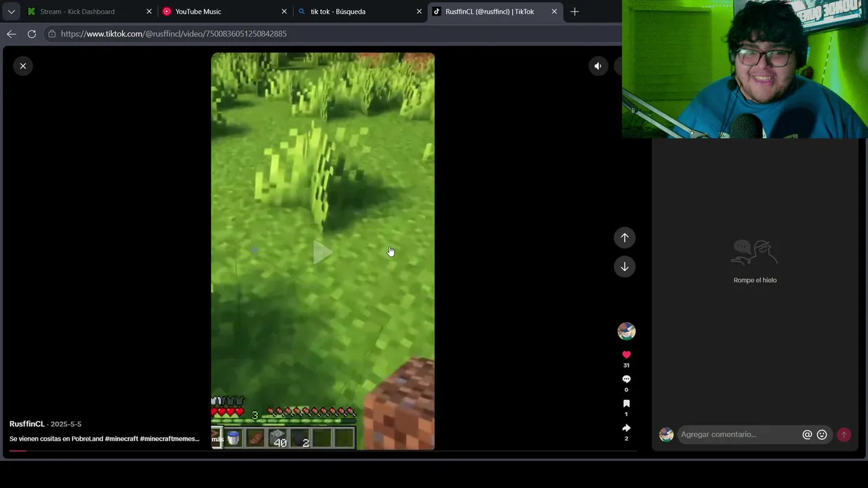The width and height of the screenshot is (868, 488).
Task: Go back to the previous page
Action: [12, 34]
